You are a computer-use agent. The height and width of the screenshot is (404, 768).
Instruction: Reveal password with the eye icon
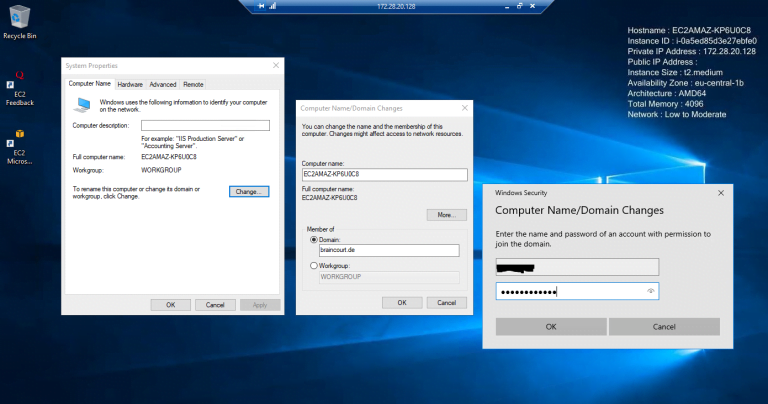651,291
